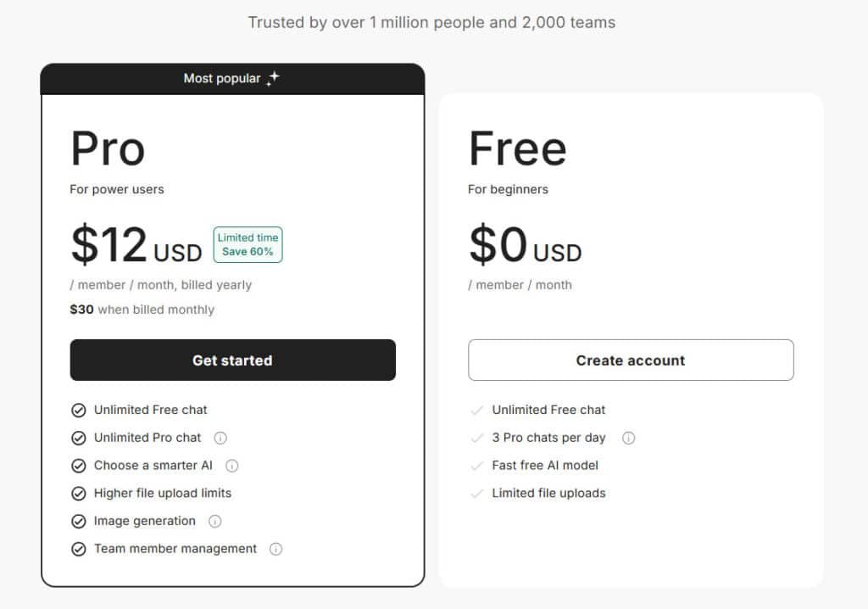Image resolution: width=868 pixels, height=609 pixels.
Task: Click the Pro plan title
Action: point(108,148)
